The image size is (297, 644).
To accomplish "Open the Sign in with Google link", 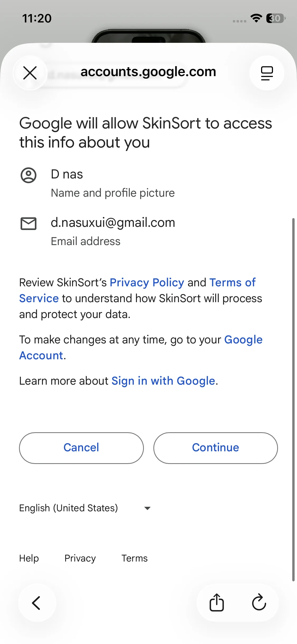I will point(163,381).
